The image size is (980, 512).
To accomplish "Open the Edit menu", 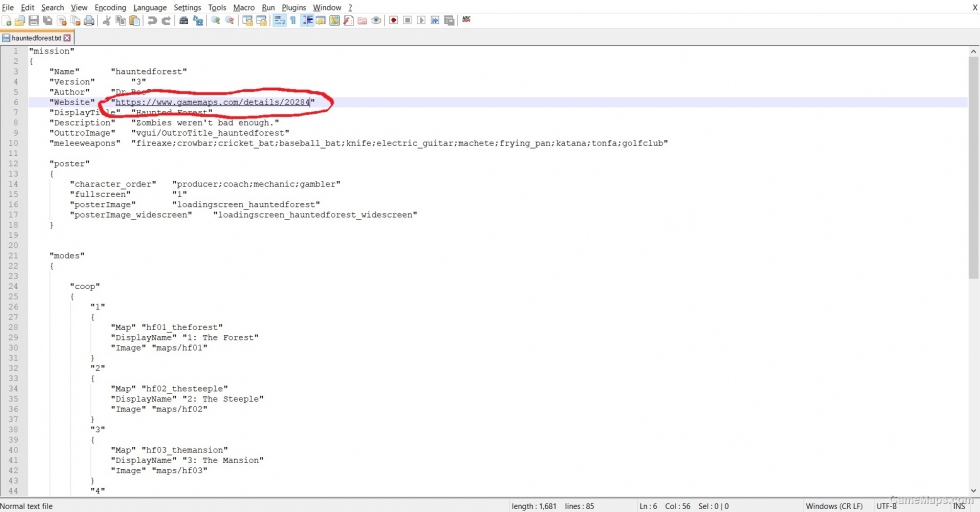I will (x=28, y=8).
